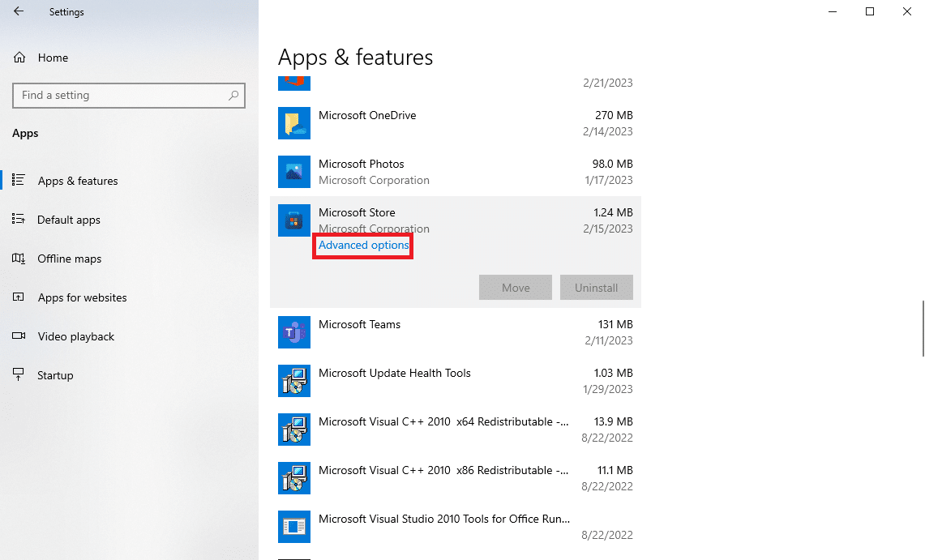Open the Home settings page
Image resolution: width=925 pixels, height=560 pixels.
tap(53, 58)
